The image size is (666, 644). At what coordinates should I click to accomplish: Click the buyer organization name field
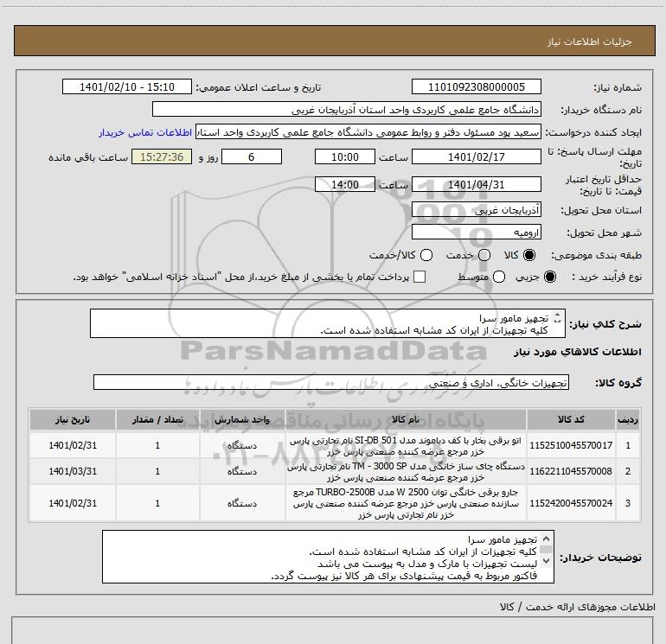click(x=347, y=109)
